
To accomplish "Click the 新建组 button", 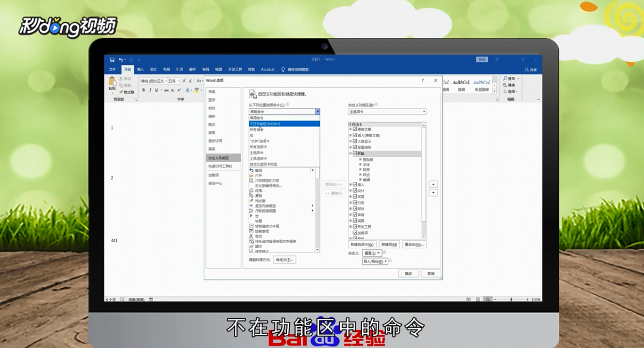I will pos(389,244).
